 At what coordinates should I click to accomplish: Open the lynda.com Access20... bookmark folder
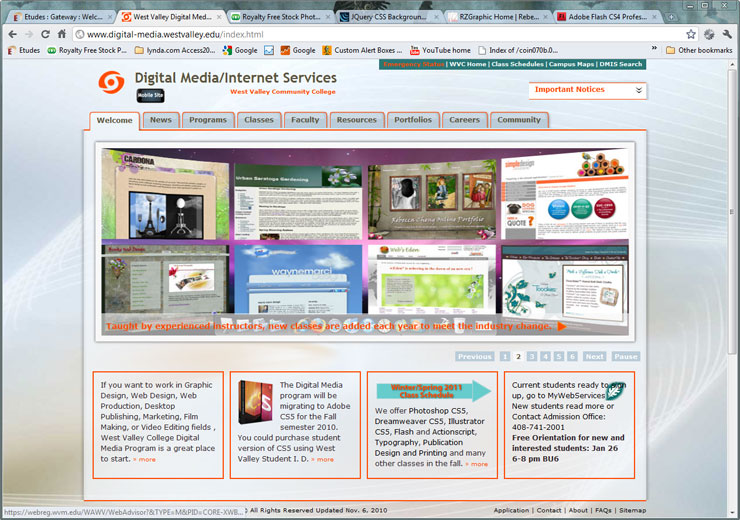pos(175,50)
